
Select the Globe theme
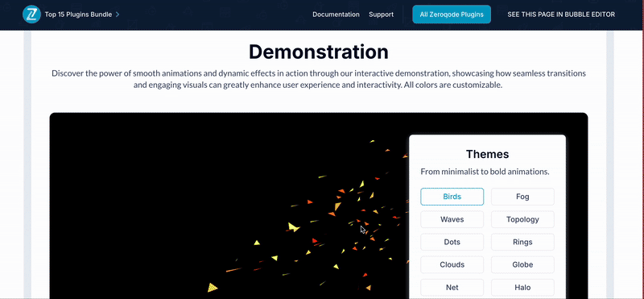pos(522,264)
